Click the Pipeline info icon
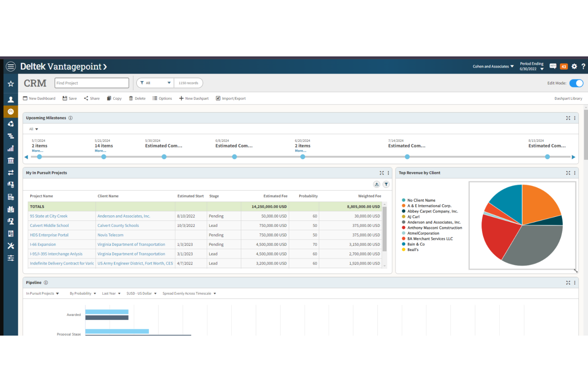 tap(46, 283)
